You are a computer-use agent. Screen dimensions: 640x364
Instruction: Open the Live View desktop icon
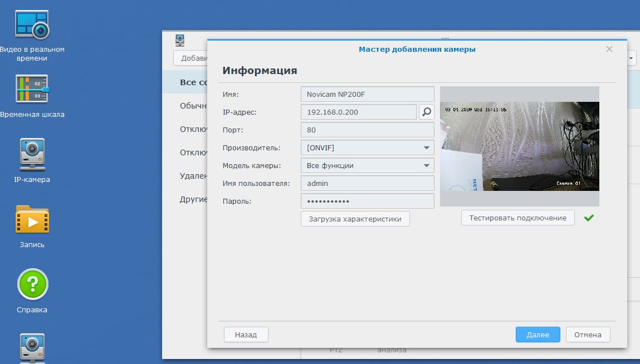tap(32, 24)
